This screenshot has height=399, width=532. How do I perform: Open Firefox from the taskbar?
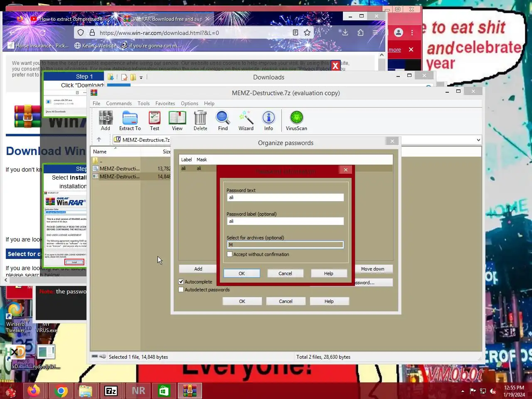click(x=34, y=391)
